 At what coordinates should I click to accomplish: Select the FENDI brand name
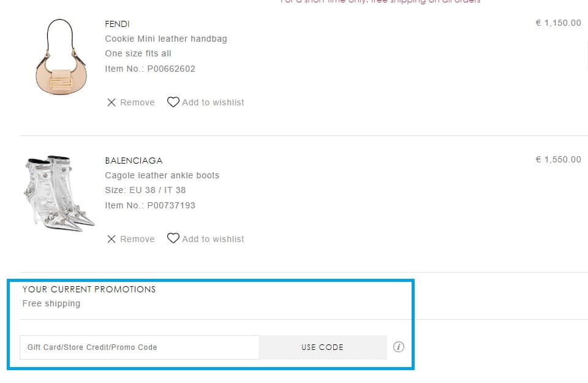point(117,24)
